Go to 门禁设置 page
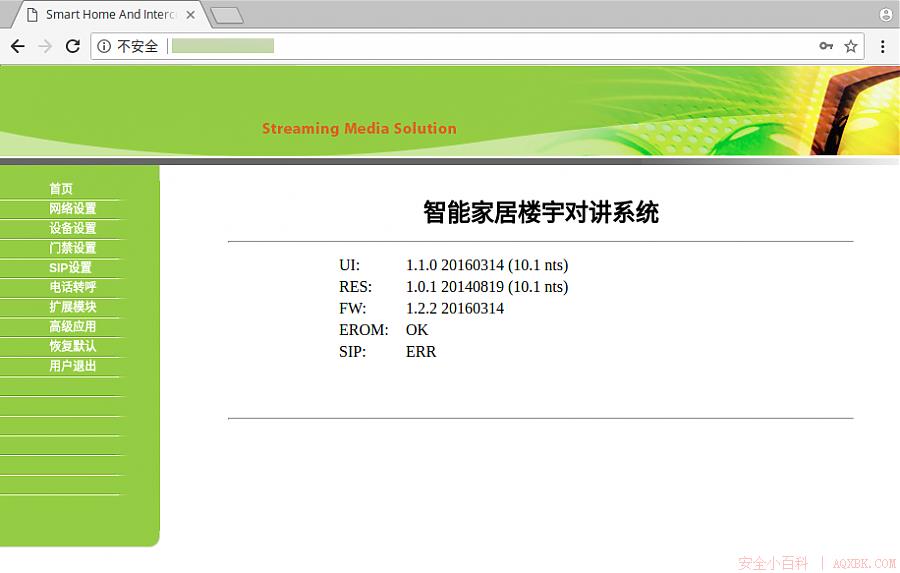 pyautogui.click(x=73, y=247)
